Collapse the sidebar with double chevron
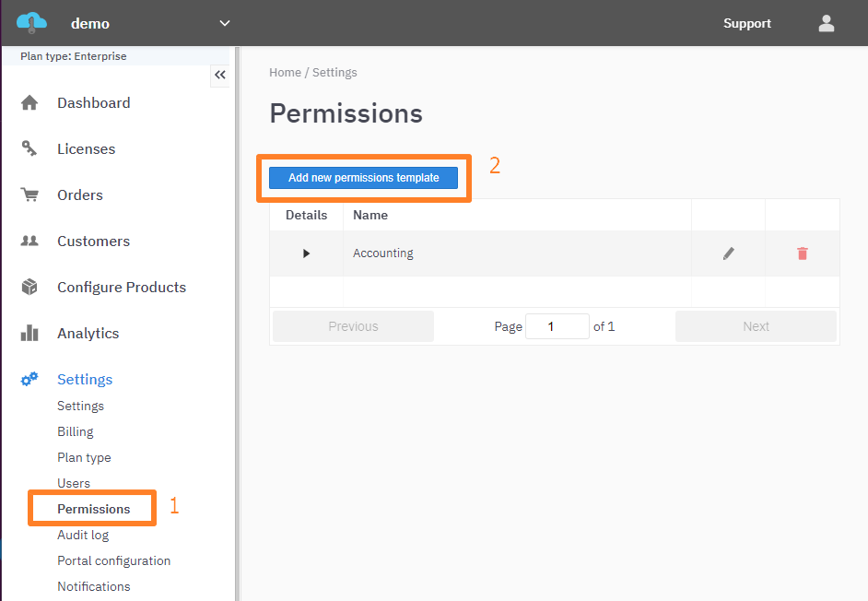 click(x=219, y=75)
